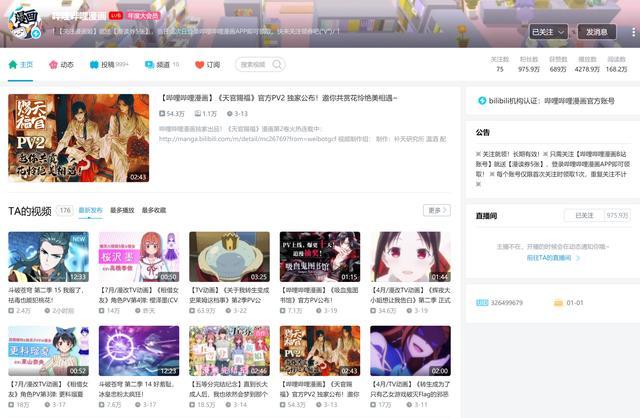The image size is (640, 418).
Task: Open the 樱泽墨 character PV thumbnail
Action: (139, 257)
